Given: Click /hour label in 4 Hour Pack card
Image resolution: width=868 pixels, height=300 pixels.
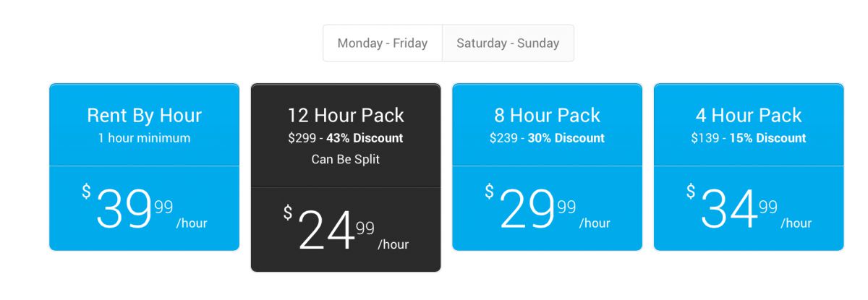Looking at the screenshot, I should tap(796, 223).
